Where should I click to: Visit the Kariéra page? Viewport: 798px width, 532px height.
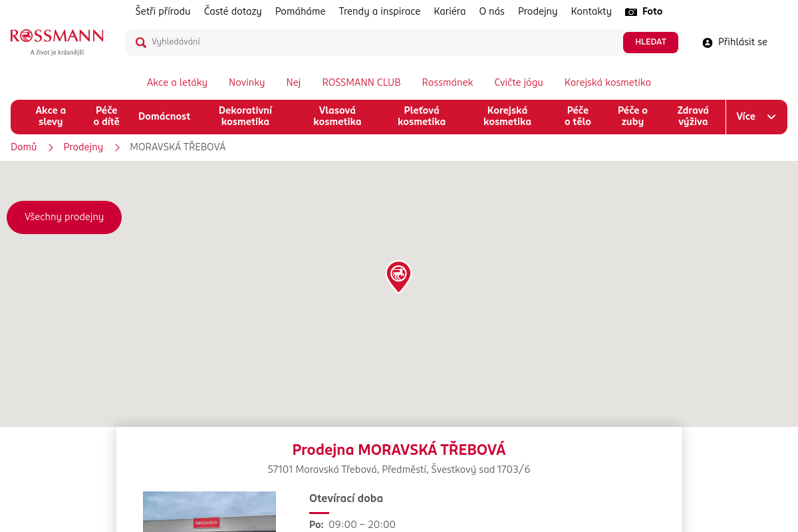pos(450,11)
